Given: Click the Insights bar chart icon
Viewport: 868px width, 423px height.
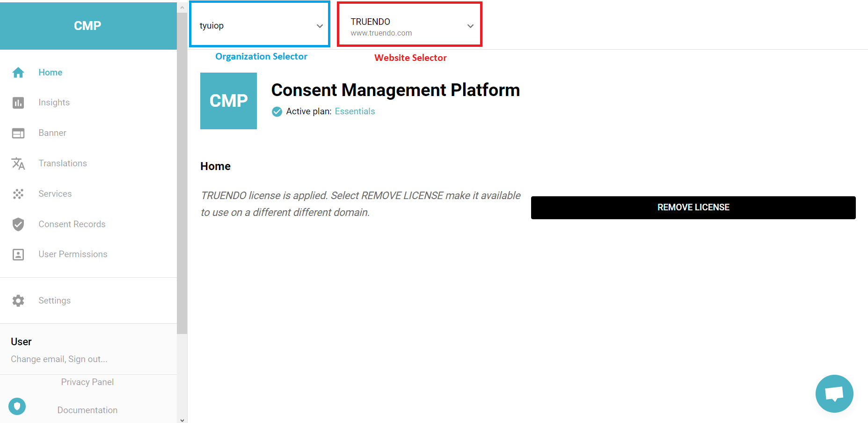Looking at the screenshot, I should pyautogui.click(x=18, y=103).
